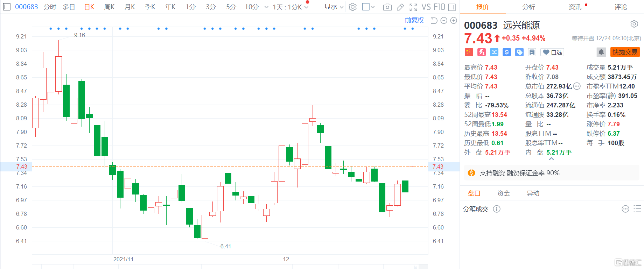Select the 1分 one-minute chart
Viewport: 644px width, 269px height.
click(191, 7)
